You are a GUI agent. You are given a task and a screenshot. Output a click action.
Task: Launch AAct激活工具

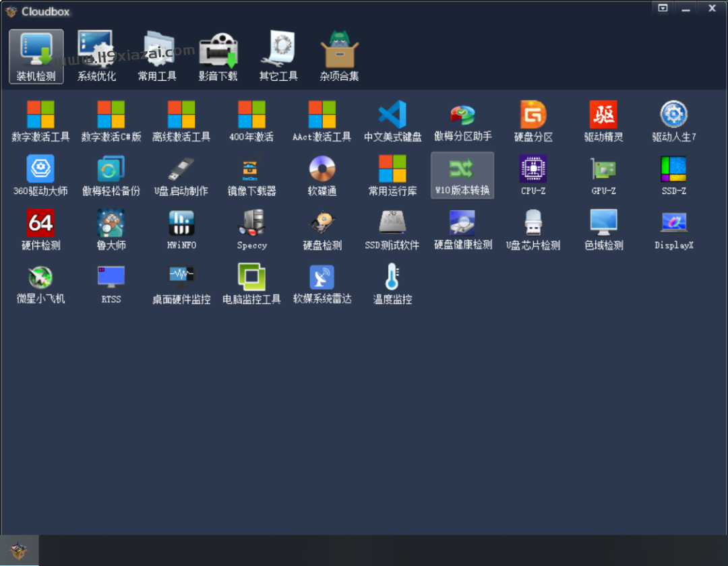pos(322,121)
